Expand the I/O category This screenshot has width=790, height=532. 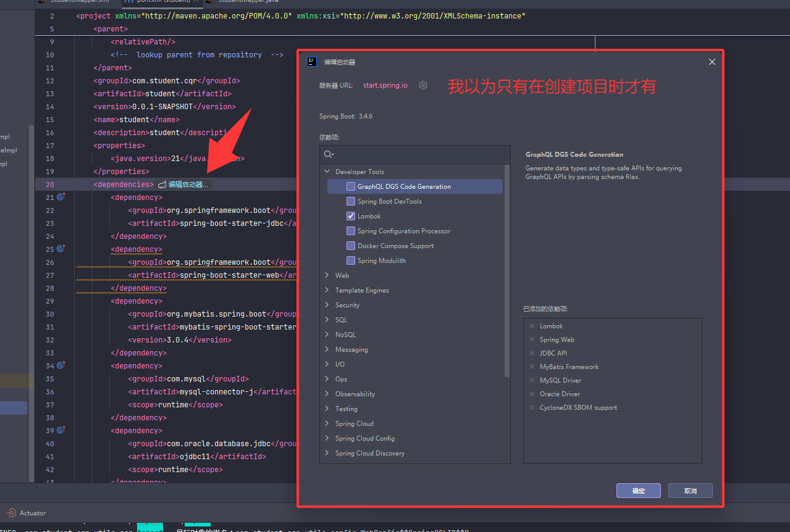327,364
